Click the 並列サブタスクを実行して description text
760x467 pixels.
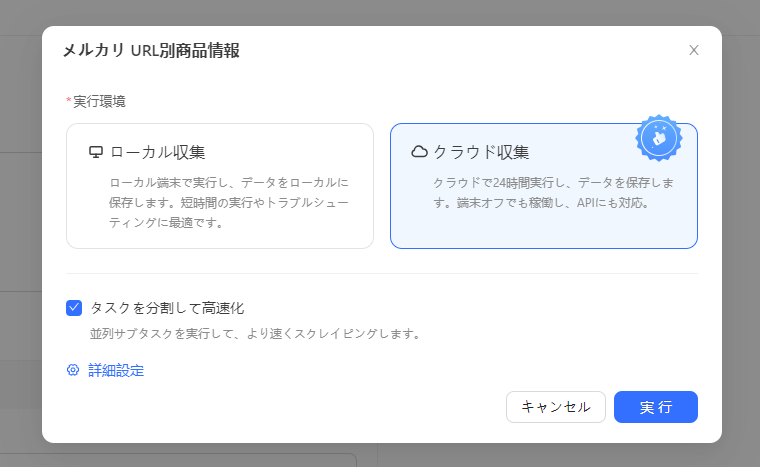coord(255,334)
